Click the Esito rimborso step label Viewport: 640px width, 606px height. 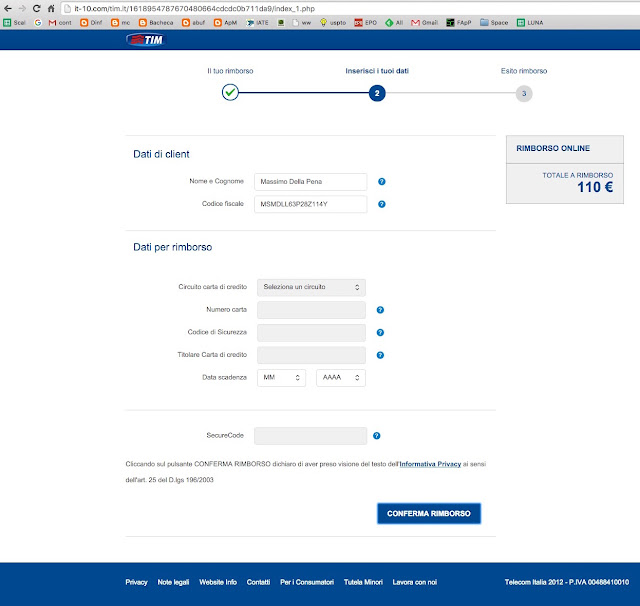524,71
